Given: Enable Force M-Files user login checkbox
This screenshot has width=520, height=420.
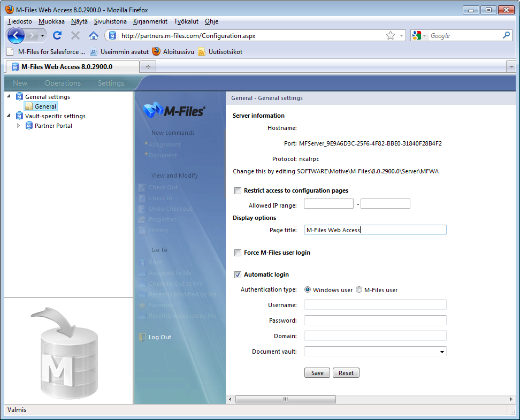Looking at the screenshot, I should pos(238,253).
